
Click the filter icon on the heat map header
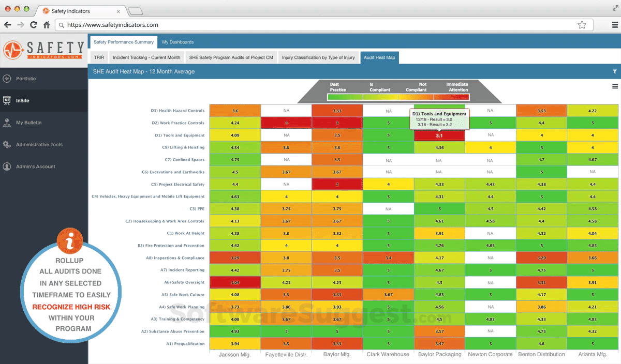coord(614,71)
